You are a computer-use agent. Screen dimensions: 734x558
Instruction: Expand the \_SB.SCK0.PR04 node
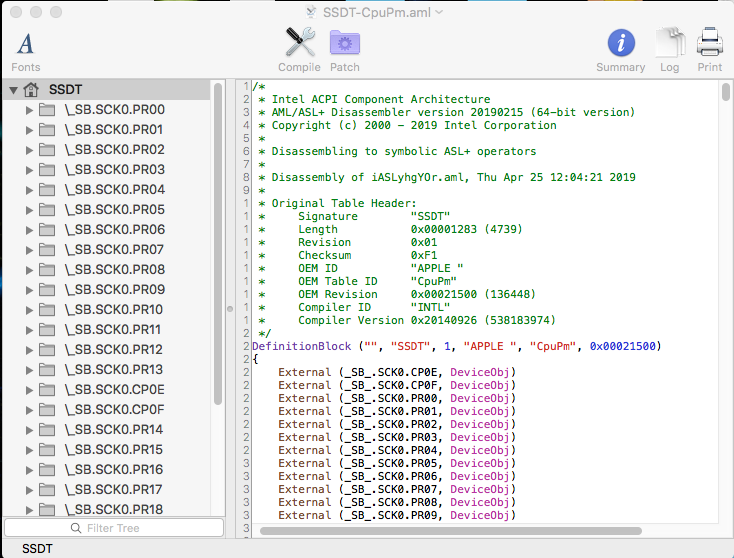[29, 190]
